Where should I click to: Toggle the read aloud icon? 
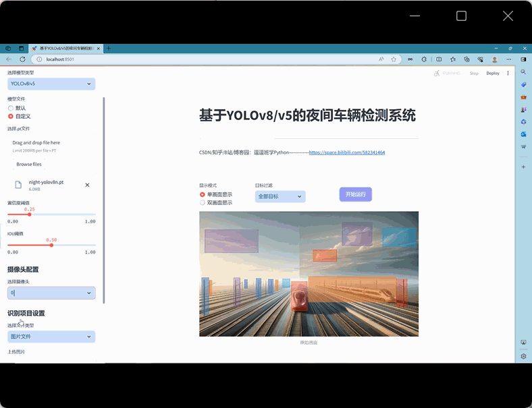[x=381, y=59]
